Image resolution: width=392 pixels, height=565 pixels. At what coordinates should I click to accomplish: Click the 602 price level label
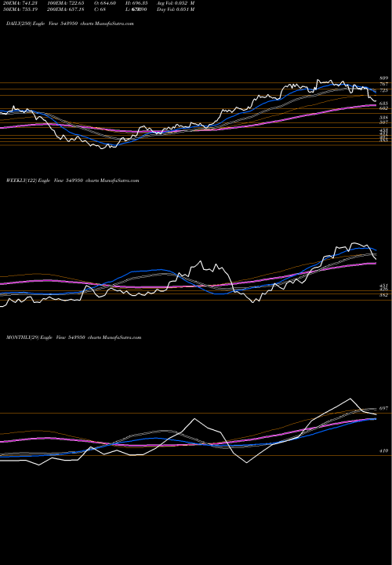point(383,108)
